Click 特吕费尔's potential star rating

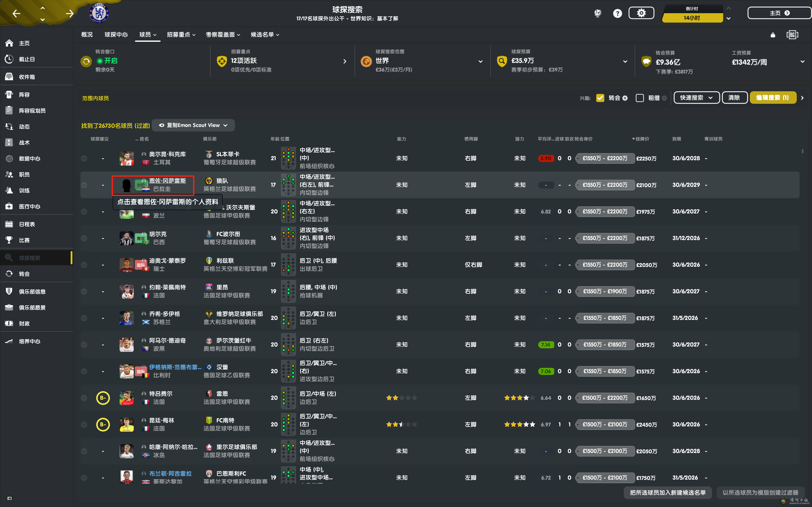[x=519, y=398]
